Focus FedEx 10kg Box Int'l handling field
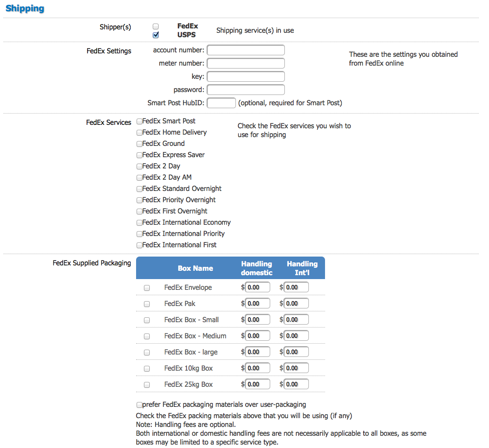This screenshot has height=448, width=489. pyautogui.click(x=296, y=368)
